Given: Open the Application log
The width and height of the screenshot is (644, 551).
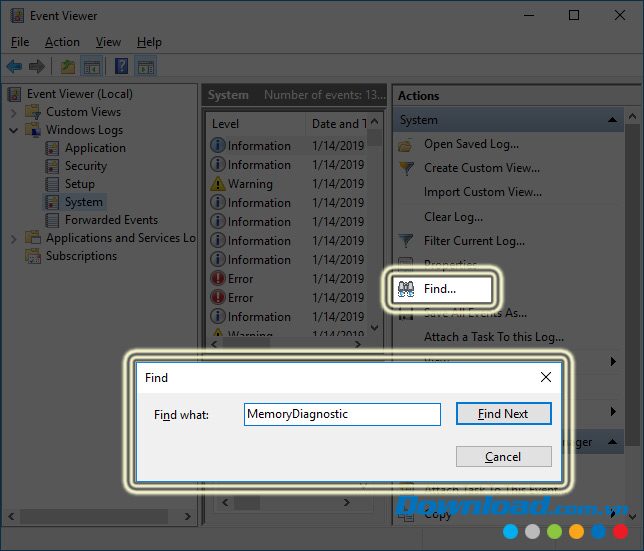Looking at the screenshot, I should 95,148.
